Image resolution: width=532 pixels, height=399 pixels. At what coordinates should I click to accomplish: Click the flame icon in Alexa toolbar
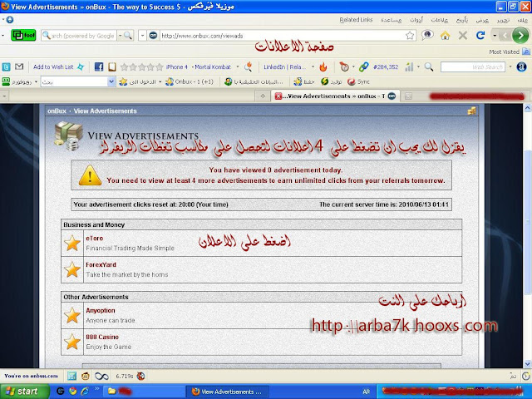pos(323,66)
